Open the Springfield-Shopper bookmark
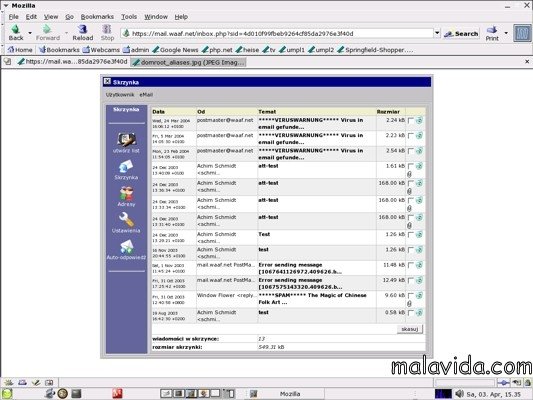This screenshot has height=400, width=533. coord(375,50)
